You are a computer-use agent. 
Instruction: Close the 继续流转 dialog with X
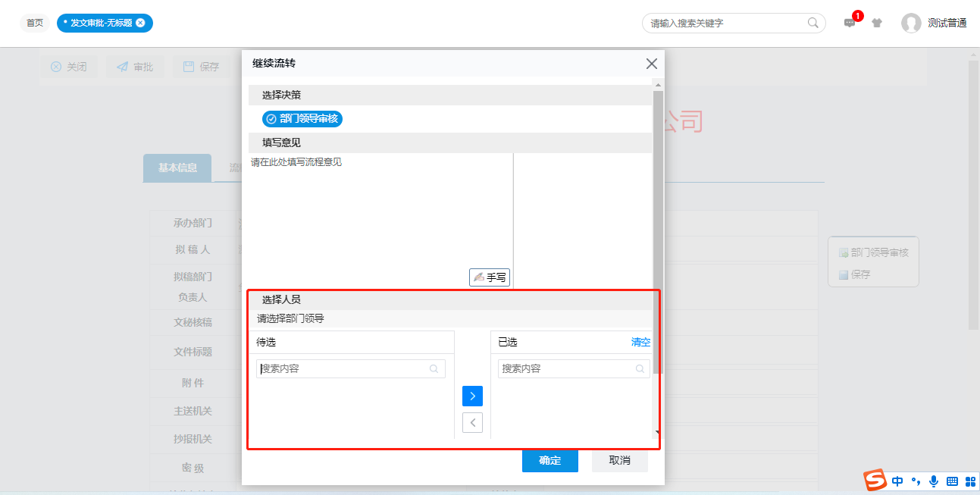pyautogui.click(x=651, y=64)
